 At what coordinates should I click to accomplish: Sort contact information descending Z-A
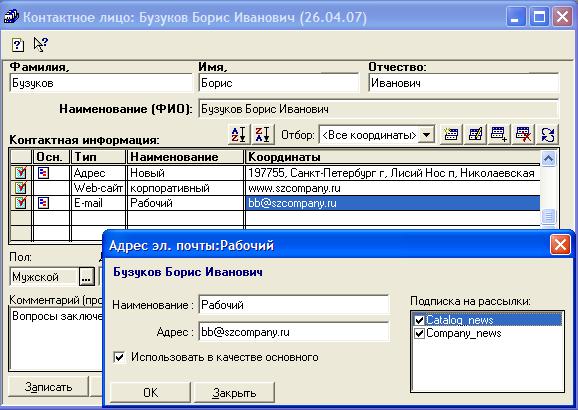(262, 134)
